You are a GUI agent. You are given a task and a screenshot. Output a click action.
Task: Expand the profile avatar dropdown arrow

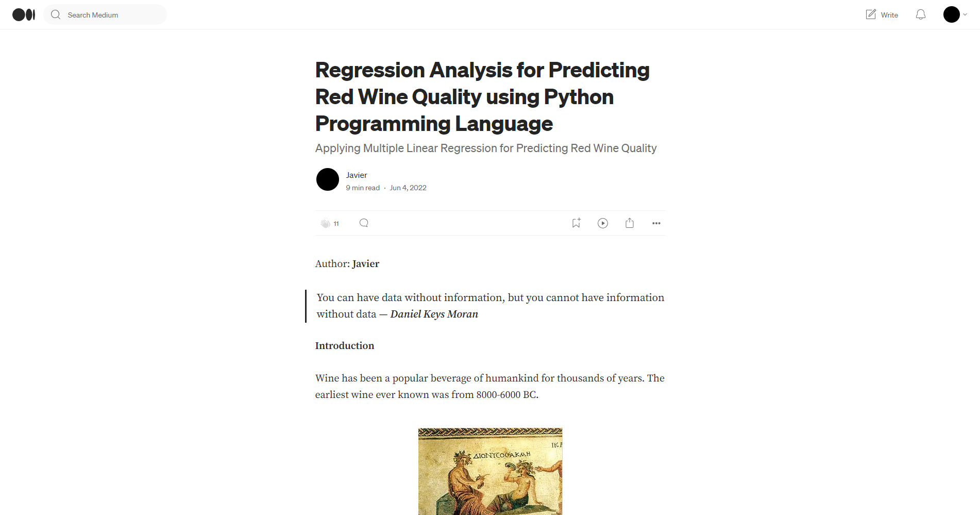click(965, 14)
